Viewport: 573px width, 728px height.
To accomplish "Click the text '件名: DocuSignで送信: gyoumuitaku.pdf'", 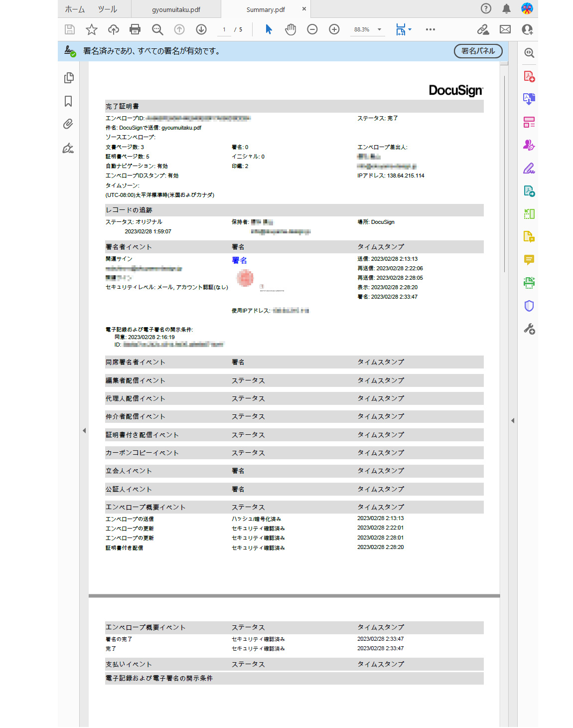I will [x=153, y=128].
